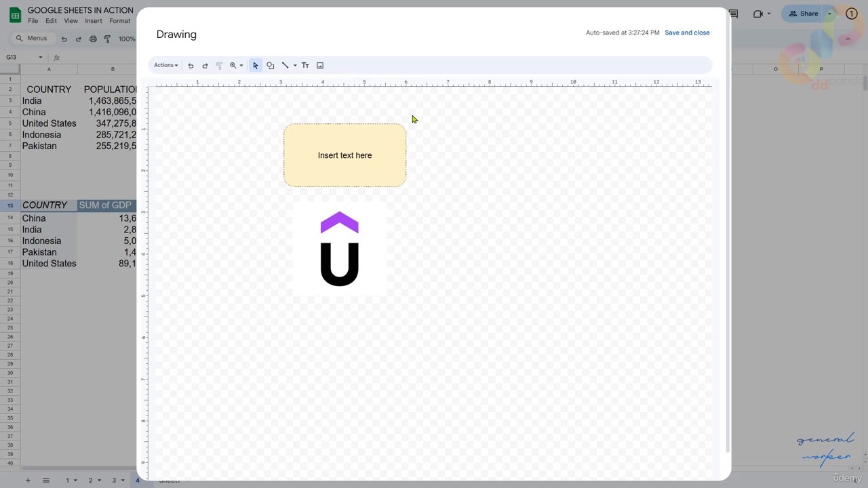The image size is (868, 488).
Task: Click the GOOGLE SHEETS IN ACTION title
Action: pyautogui.click(x=80, y=10)
